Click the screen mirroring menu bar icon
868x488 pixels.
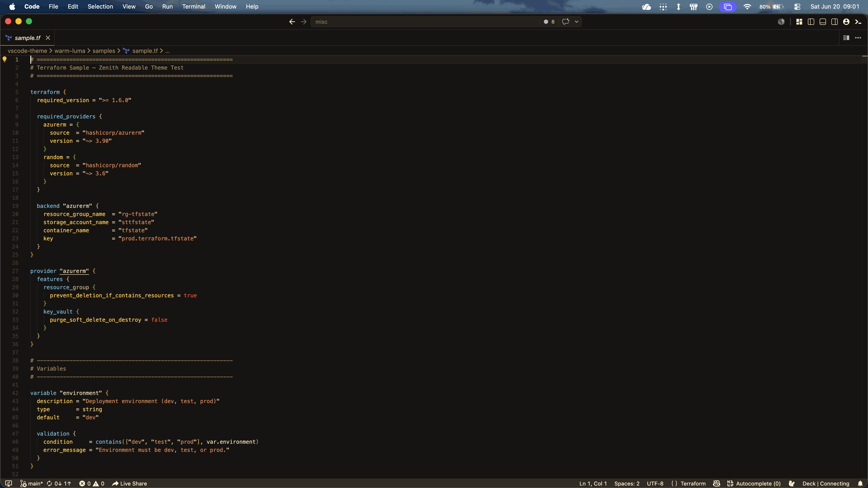point(727,7)
